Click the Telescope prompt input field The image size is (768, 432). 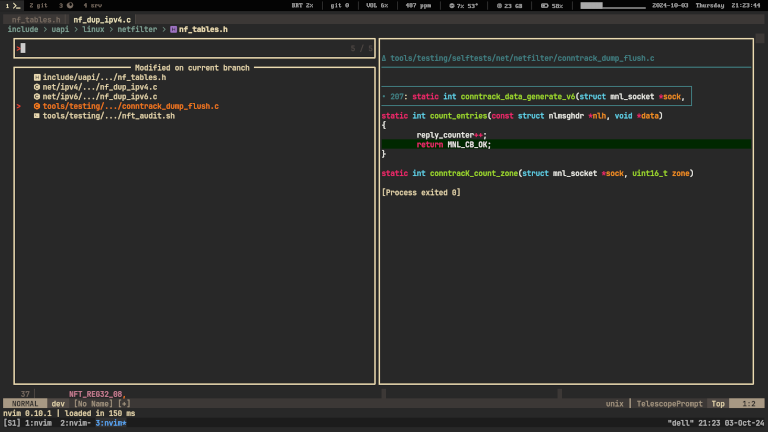[x=180, y=48]
